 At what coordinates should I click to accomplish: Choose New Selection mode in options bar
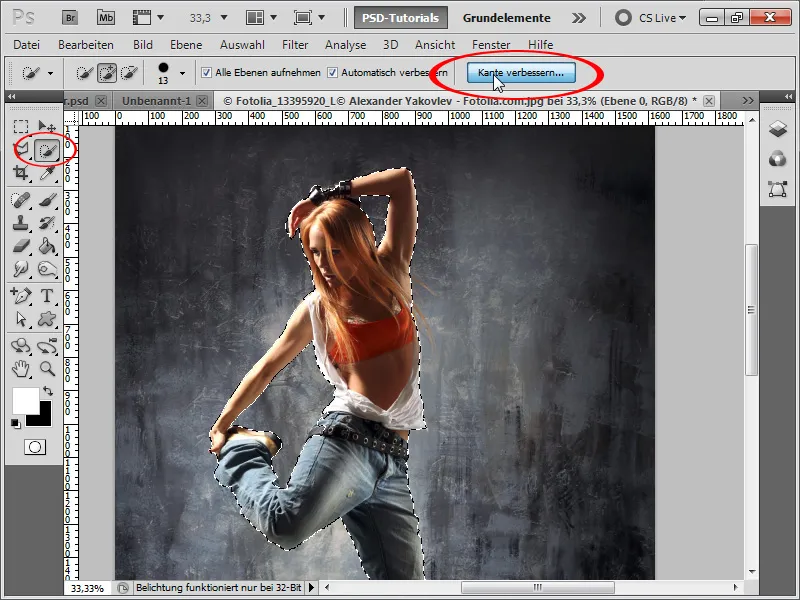(85, 73)
